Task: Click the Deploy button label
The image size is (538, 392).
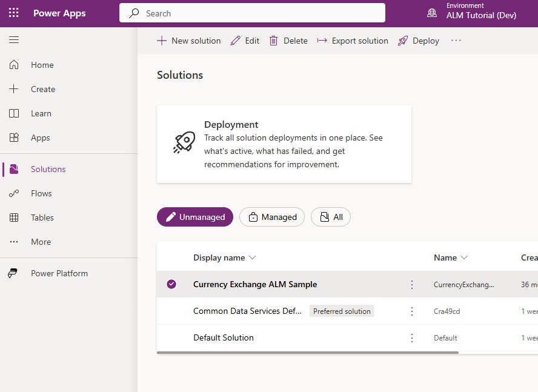Action: coord(426,41)
